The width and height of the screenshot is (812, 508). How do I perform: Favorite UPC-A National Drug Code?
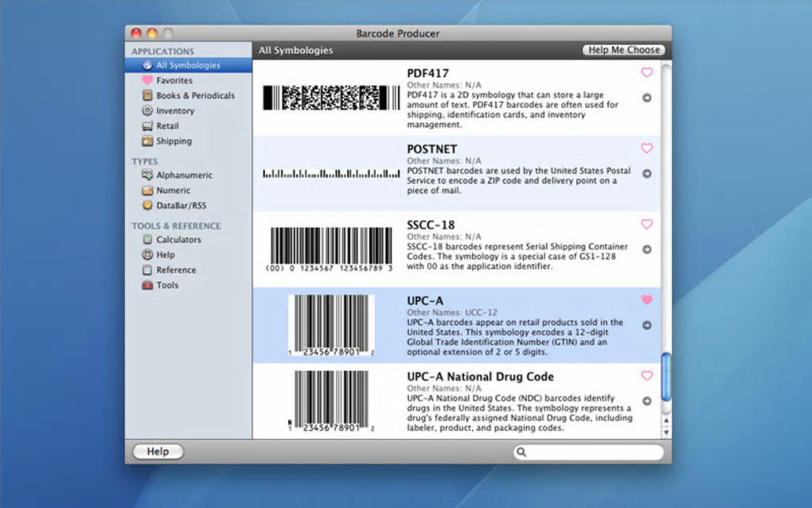point(646,376)
